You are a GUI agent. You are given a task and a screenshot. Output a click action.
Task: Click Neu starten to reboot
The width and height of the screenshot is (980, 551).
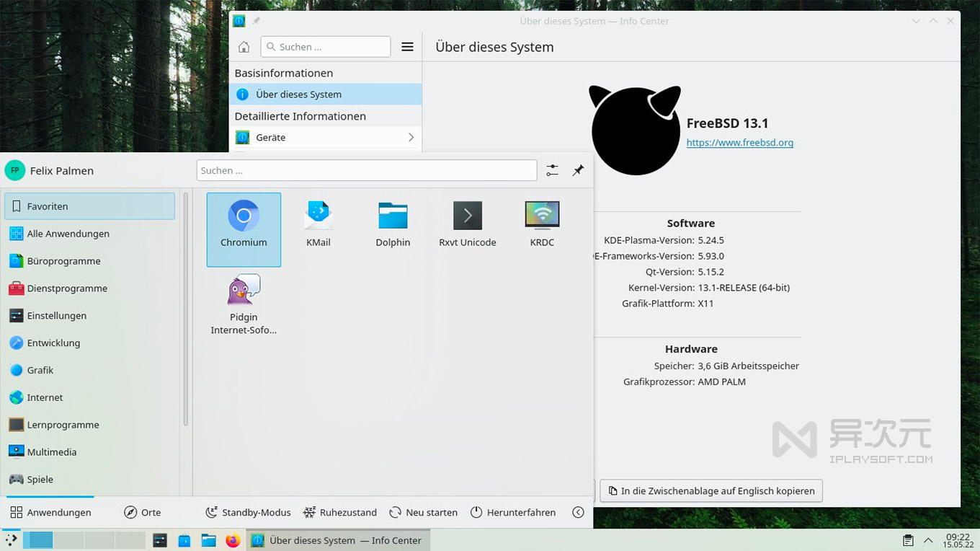[x=424, y=512]
